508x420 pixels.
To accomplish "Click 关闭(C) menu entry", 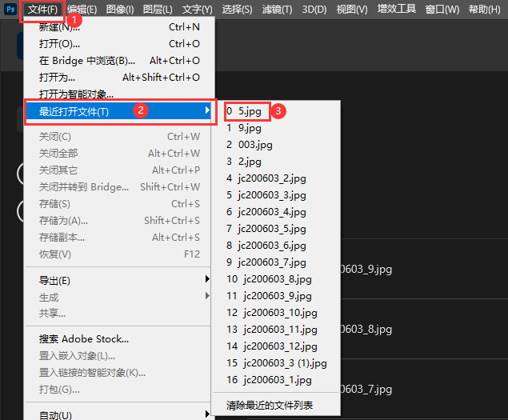I will pyautogui.click(x=119, y=137).
